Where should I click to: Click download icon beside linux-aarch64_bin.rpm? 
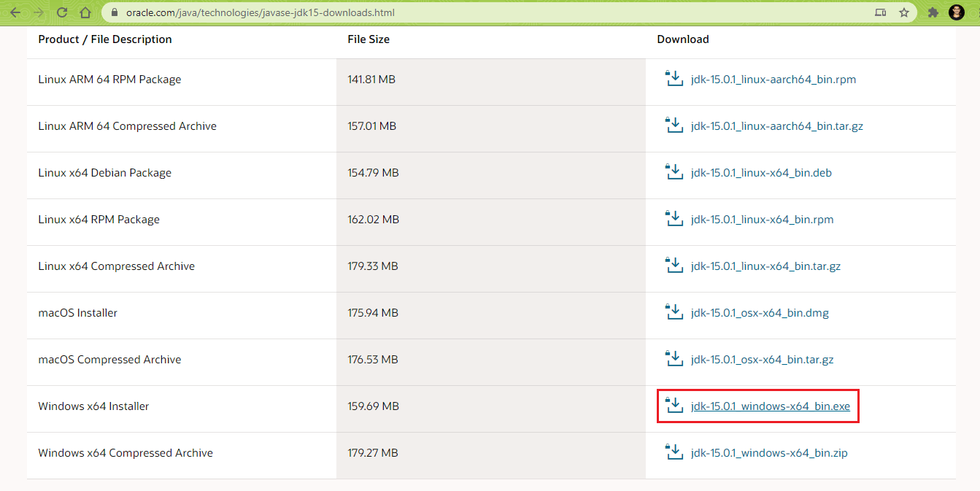pyautogui.click(x=674, y=79)
